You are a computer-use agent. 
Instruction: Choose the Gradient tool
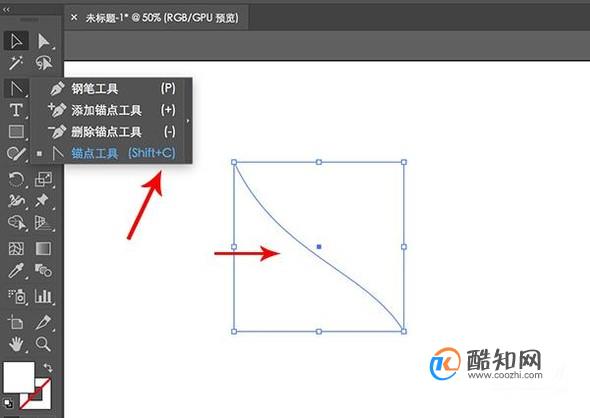43,249
